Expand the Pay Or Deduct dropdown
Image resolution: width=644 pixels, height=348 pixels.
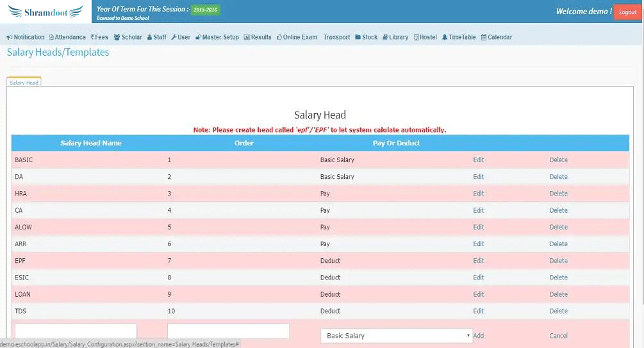396,336
